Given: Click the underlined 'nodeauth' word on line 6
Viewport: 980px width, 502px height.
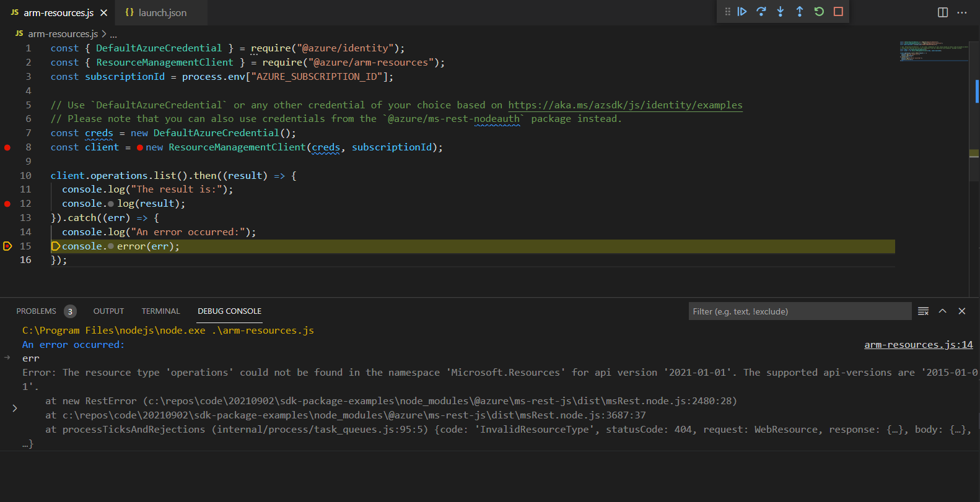Looking at the screenshot, I should point(497,119).
